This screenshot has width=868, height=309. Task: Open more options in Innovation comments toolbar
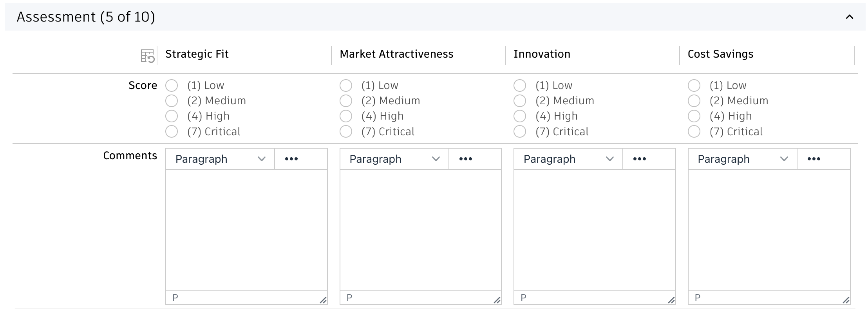pos(639,159)
